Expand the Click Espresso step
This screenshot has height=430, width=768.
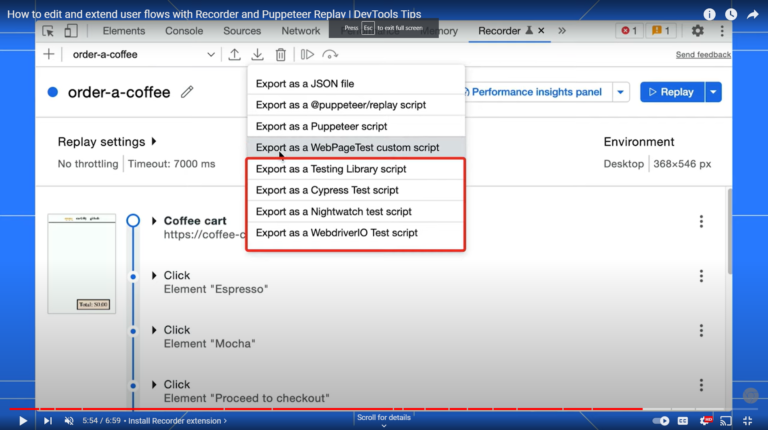(154, 275)
